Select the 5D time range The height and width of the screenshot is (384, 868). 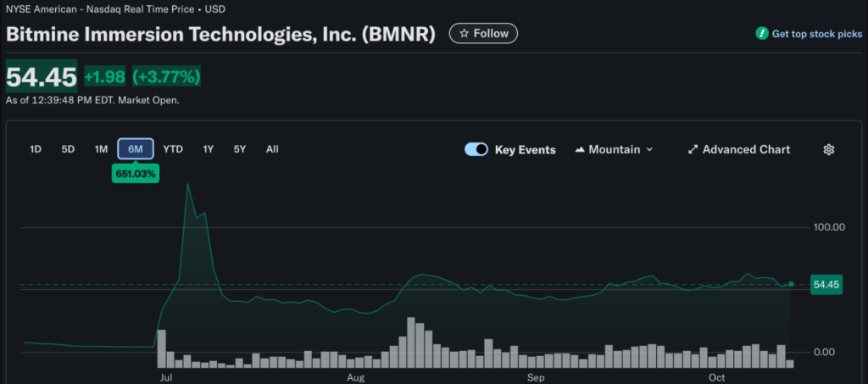pos(68,149)
